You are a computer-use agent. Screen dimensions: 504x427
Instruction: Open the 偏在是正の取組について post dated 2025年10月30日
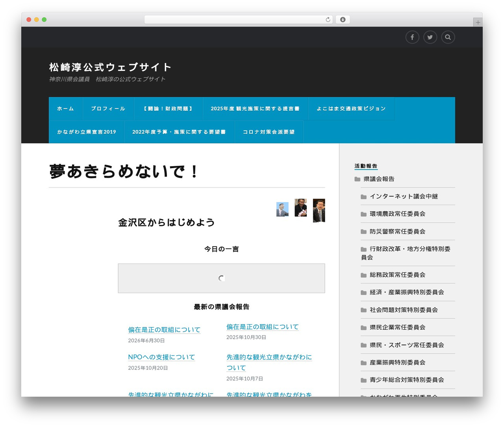coord(263,327)
